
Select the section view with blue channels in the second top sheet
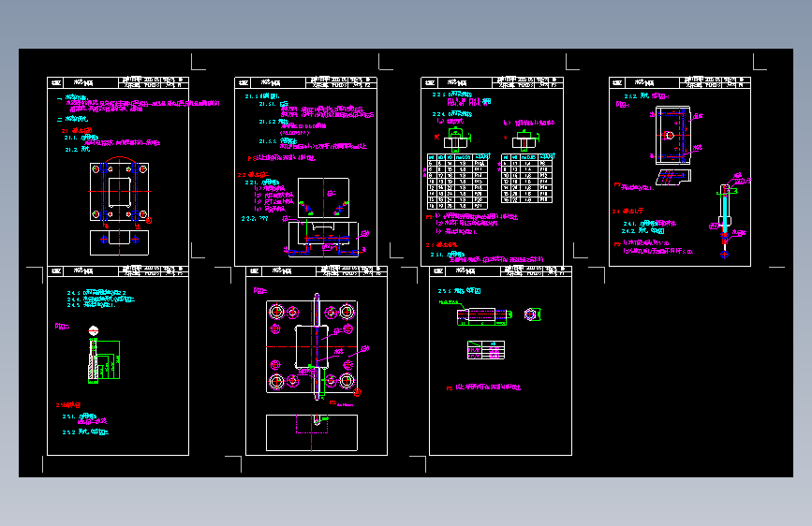tap(323, 240)
